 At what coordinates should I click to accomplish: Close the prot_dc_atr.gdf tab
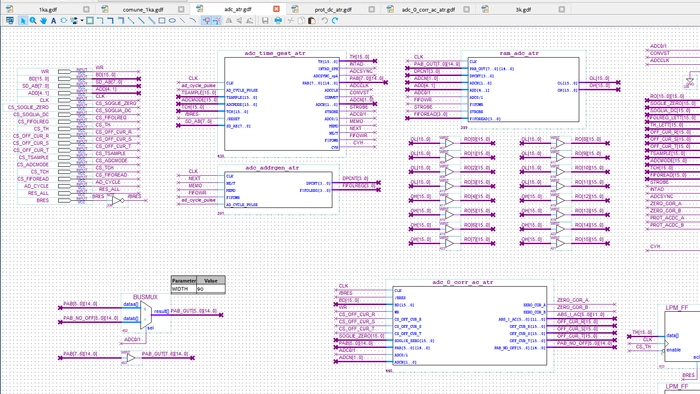click(371, 9)
